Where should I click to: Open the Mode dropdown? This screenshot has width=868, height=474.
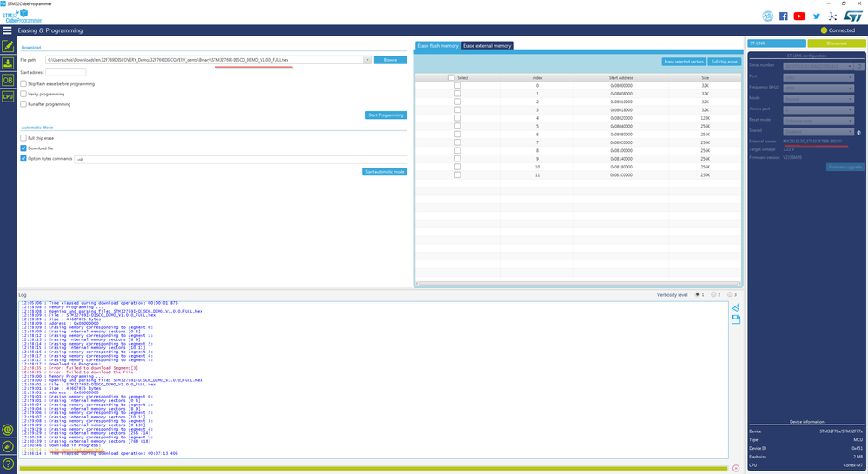818,99
